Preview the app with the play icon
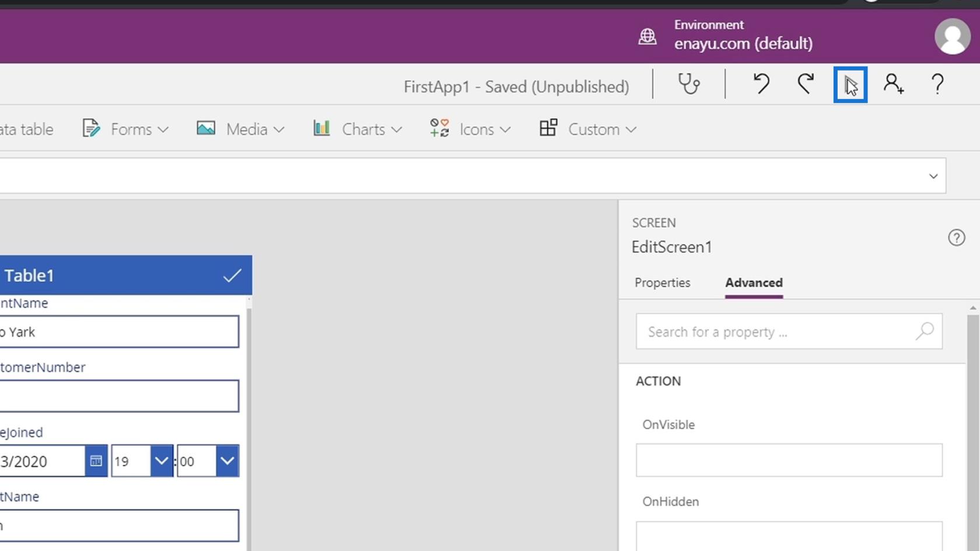This screenshot has width=980, height=551. click(x=850, y=85)
